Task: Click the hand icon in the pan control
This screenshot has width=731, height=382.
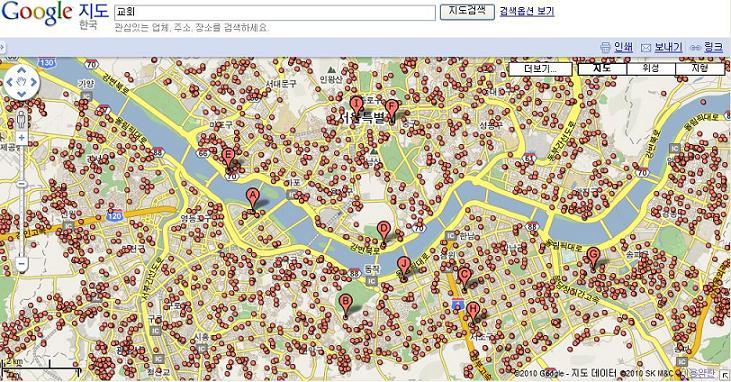Action: [x=21, y=82]
